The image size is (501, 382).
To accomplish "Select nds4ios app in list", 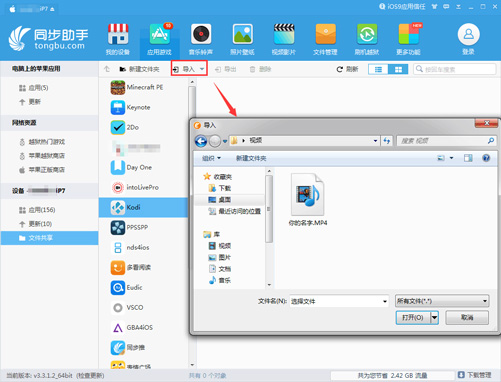I will pos(143,247).
